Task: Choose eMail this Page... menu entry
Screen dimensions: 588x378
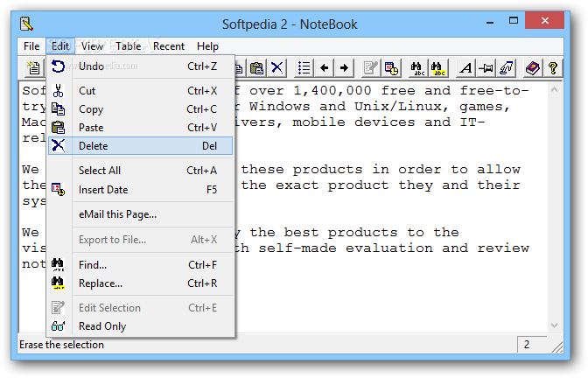Action: tap(141, 214)
